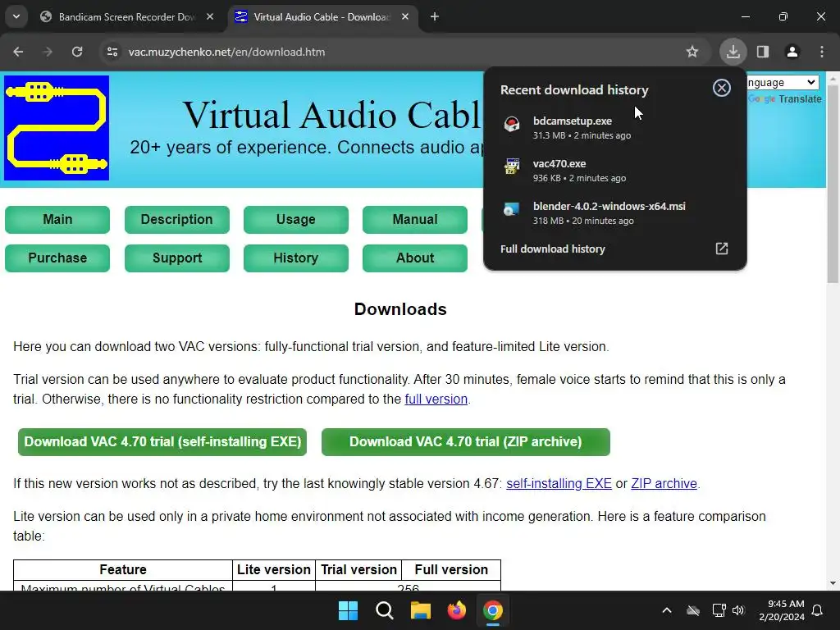Follow the full version link

pos(436,399)
